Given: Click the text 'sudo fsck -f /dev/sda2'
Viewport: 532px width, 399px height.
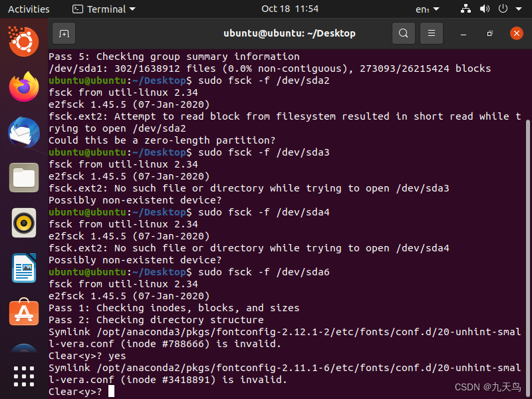Looking at the screenshot, I should coord(263,80).
